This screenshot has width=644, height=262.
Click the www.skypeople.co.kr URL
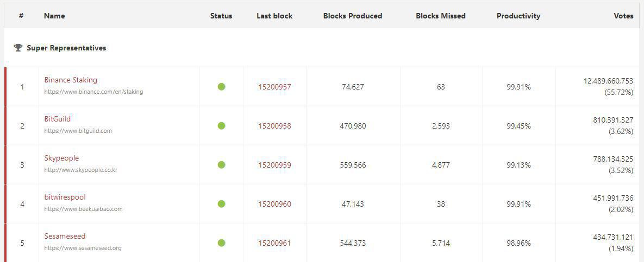coord(81,170)
